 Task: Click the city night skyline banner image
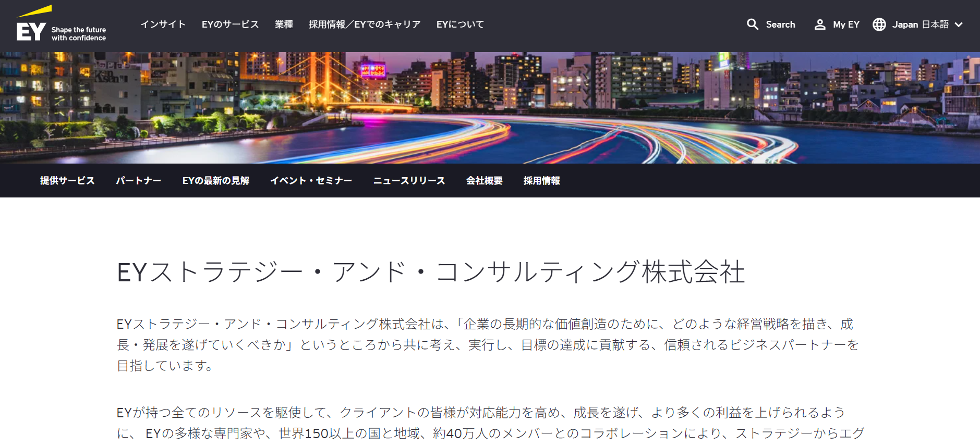(x=490, y=107)
